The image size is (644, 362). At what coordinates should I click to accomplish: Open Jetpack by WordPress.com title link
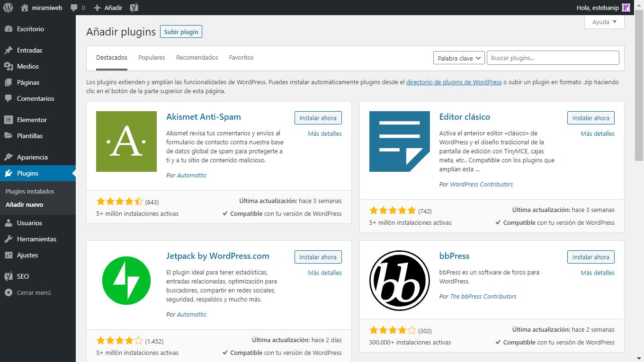coord(218,256)
